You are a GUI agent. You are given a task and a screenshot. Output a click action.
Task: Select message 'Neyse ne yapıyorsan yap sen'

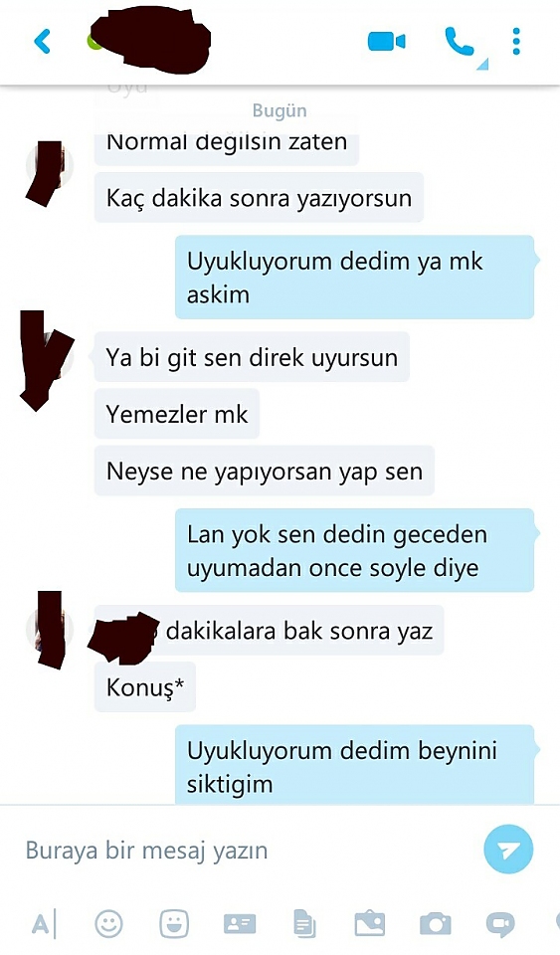pyautogui.click(x=265, y=471)
